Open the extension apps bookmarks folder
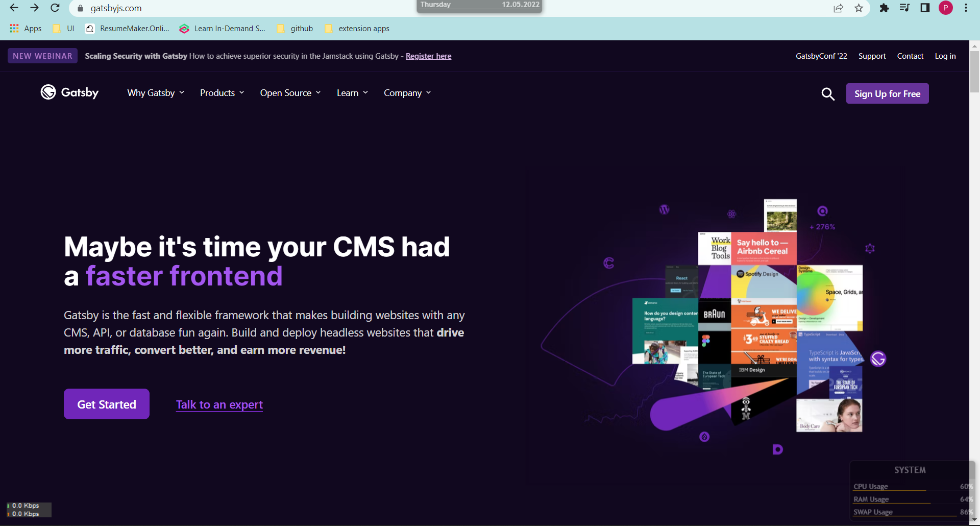 coord(357,29)
